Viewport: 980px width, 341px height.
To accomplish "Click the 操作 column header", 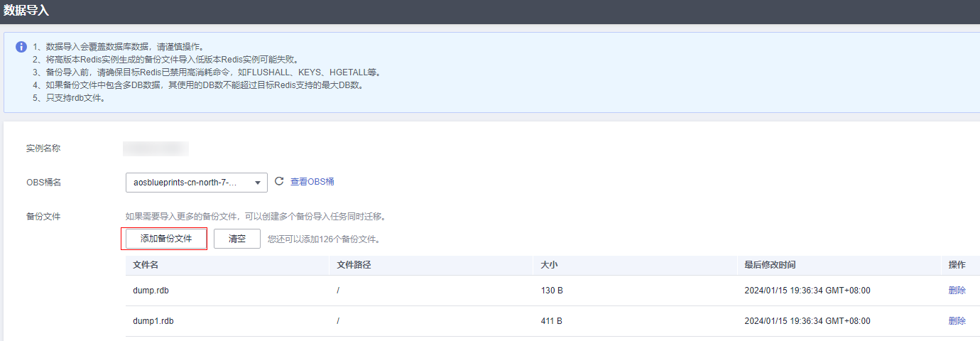I will [x=957, y=265].
